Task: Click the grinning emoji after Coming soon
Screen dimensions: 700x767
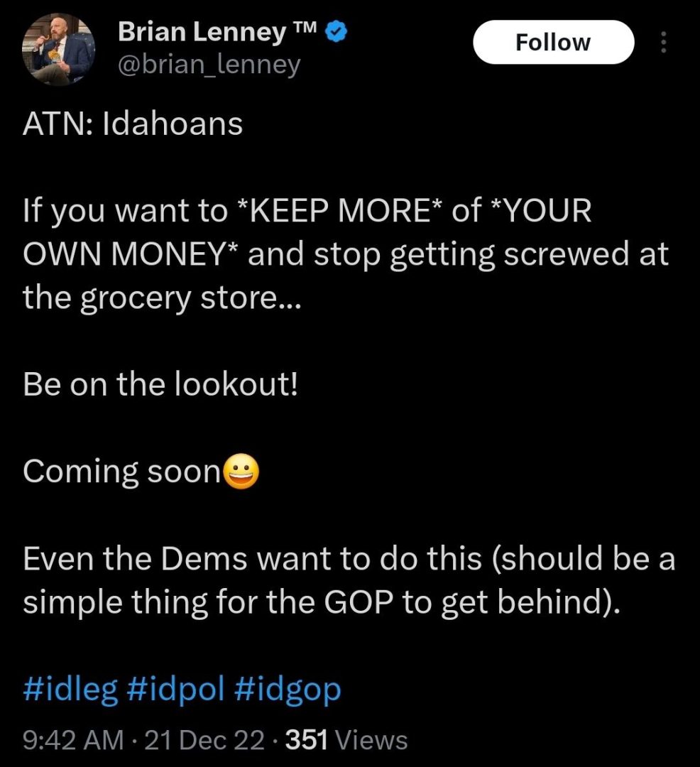Action: tap(241, 472)
